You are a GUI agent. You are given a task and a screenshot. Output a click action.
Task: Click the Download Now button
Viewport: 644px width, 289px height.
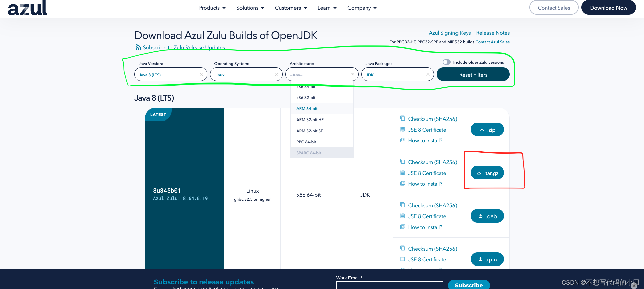pyautogui.click(x=608, y=8)
